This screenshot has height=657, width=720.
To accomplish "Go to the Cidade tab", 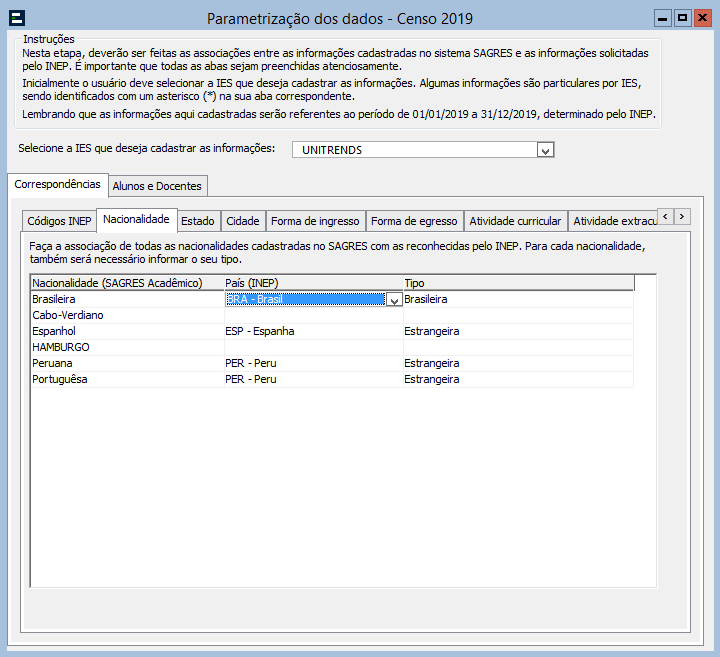I will pyautogui.click(x=243, y=221).
